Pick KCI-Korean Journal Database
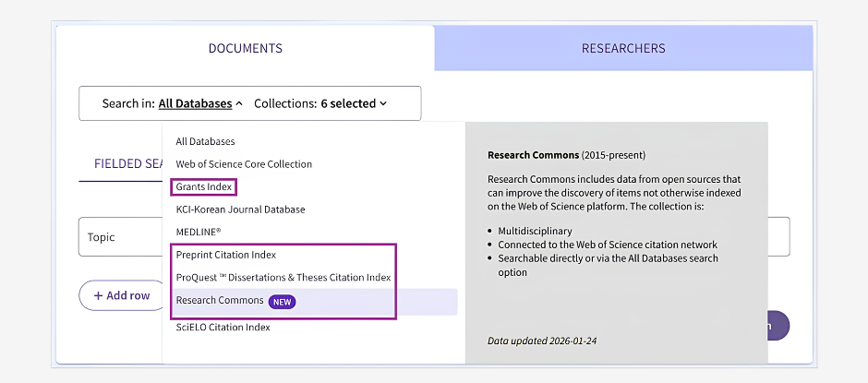 (240, 209)
